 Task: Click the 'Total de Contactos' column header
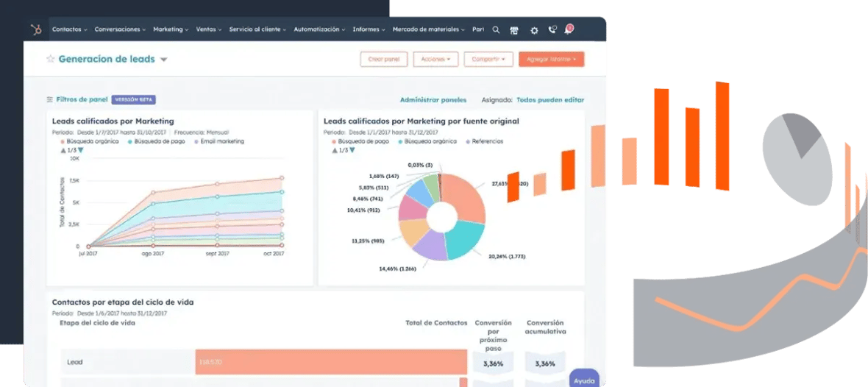point(436,323)
